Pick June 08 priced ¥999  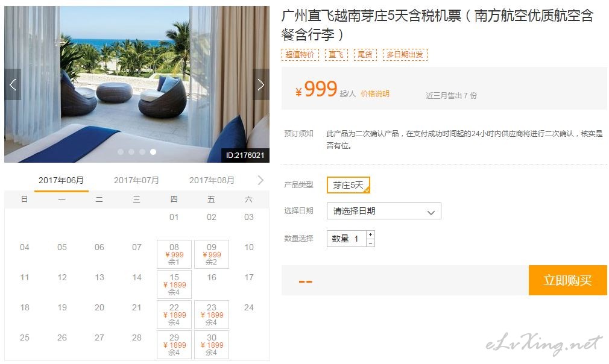pyautogui.click(x=174, y=254)
